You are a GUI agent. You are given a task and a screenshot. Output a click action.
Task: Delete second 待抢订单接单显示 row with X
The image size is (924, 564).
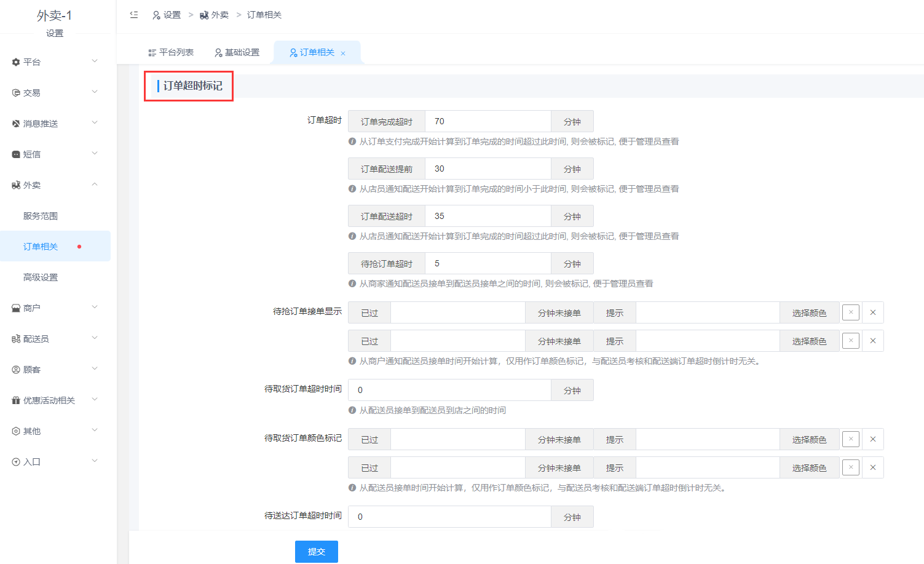pyautogui.click(x=873, y=341)
